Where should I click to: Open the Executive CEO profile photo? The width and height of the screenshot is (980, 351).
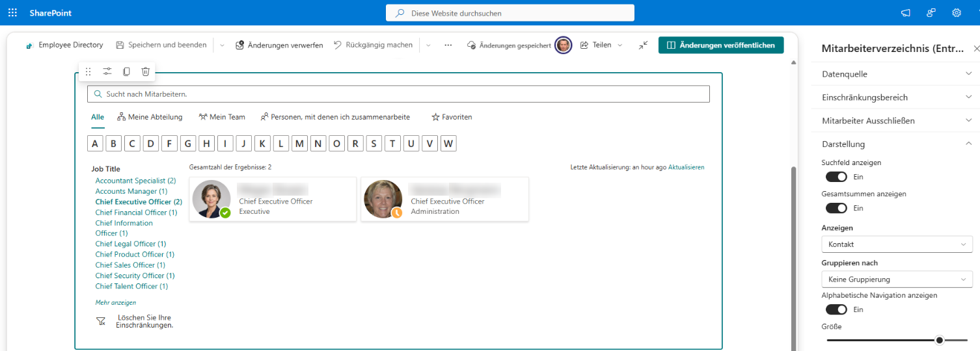211,199
